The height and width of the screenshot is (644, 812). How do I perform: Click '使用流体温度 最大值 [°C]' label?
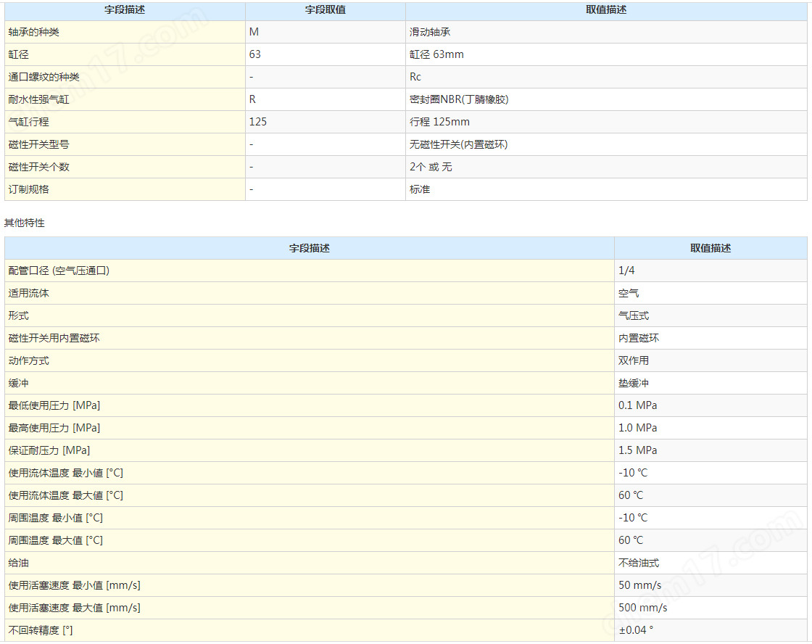[x=309, y=495]
